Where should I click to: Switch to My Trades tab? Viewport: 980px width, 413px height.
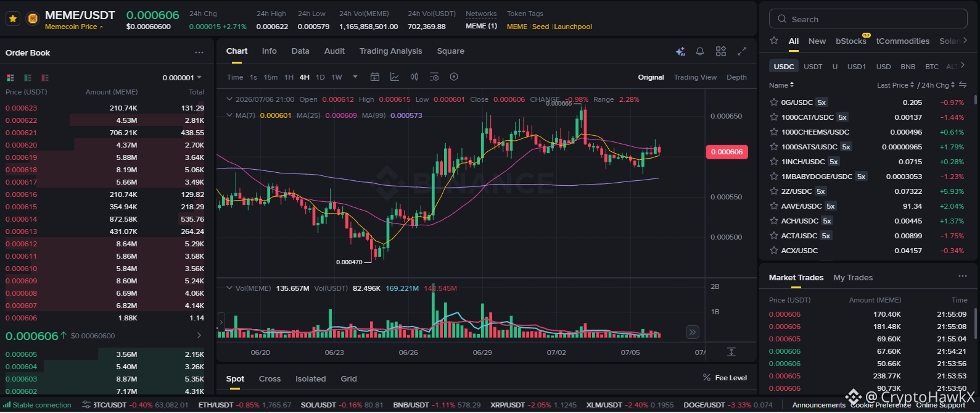853,278
